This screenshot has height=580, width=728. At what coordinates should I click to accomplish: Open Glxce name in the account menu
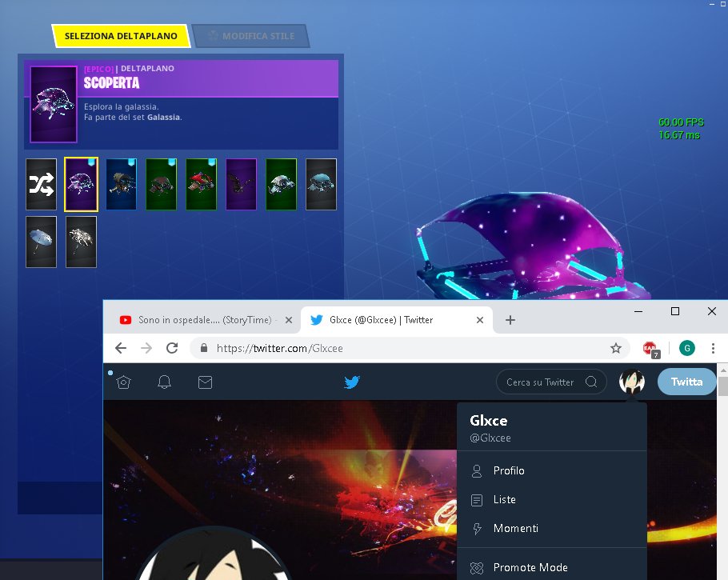pos(489,421)
